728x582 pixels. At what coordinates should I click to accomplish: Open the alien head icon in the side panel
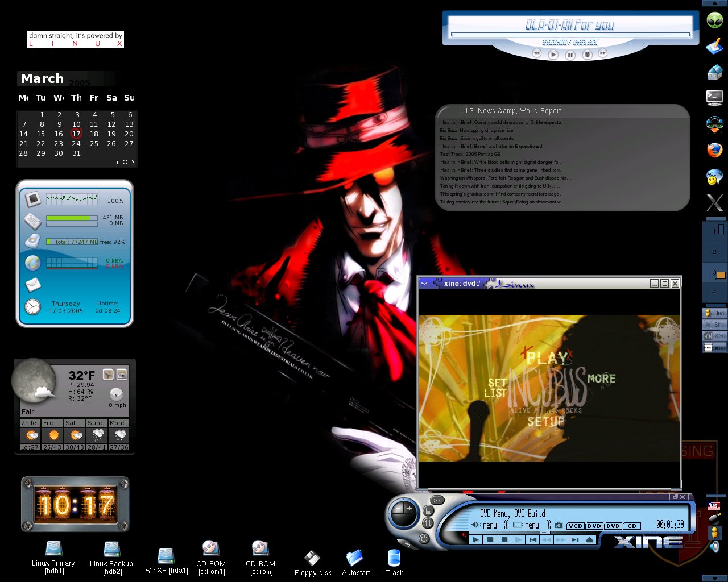pyautogui.click(x=715, y=20)
